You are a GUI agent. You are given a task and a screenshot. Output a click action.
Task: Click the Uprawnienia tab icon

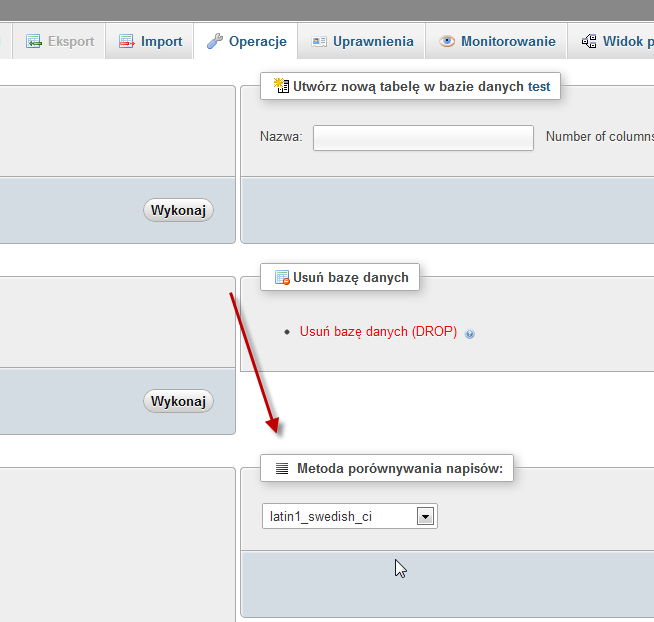tap(319, 42)
